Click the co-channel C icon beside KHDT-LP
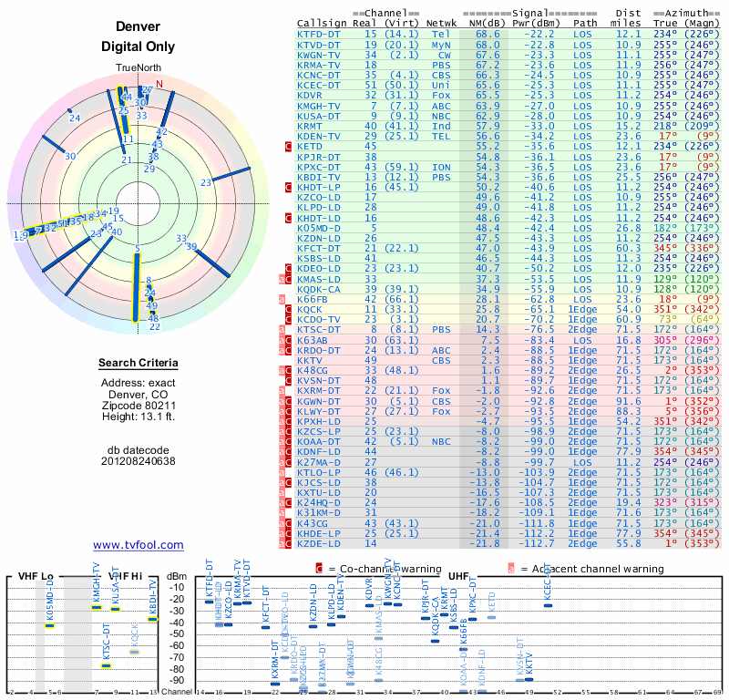 [x=288, y=188]
